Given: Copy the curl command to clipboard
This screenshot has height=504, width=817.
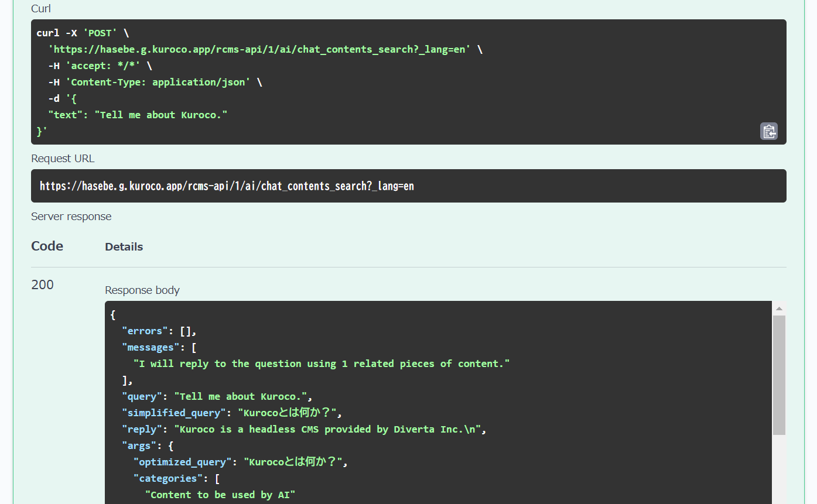Looking at the screenshot, I should click(x=768, y=132).
